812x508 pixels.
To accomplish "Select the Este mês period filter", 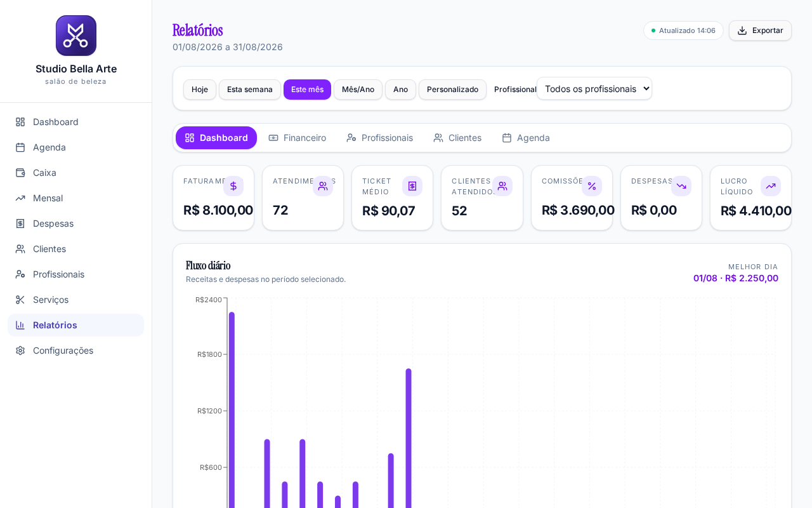I will coord(307,90).
